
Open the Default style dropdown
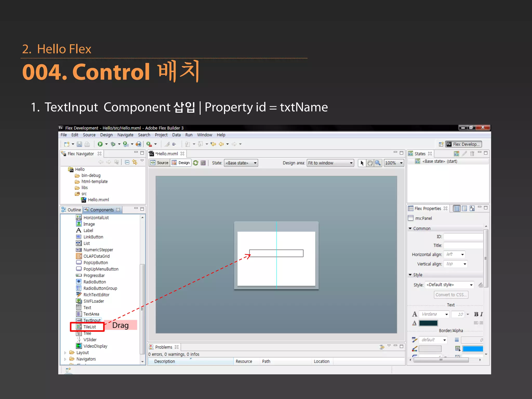click(449, 285)
